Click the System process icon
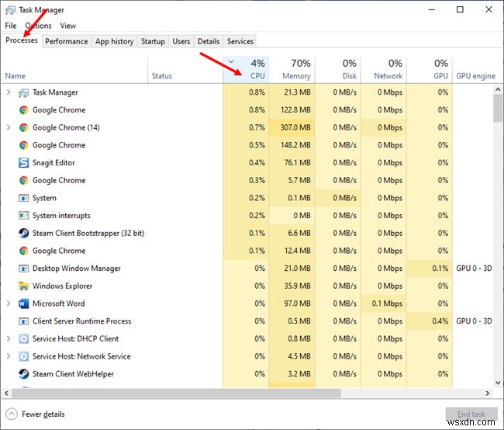Image resolution: width=504 pixels, height=430 pixels. point(23,198)
